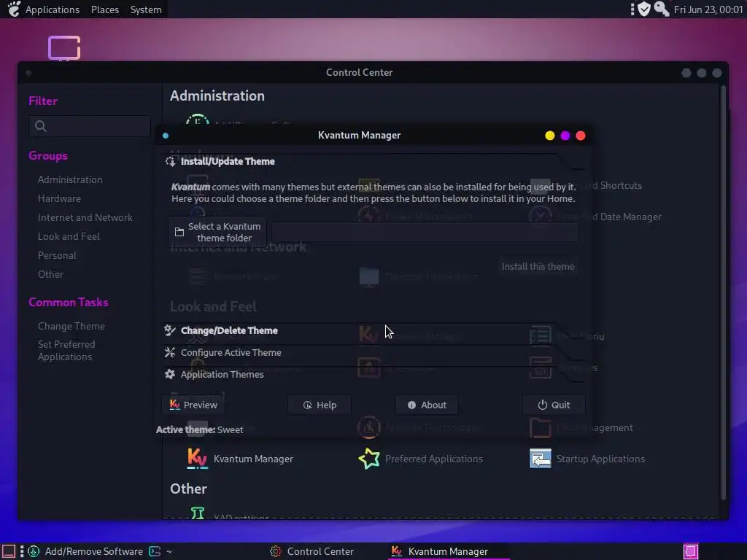
Task: Click the GNOME foot Applications logo
Action: pyautogui.click(x=14, y=9)
